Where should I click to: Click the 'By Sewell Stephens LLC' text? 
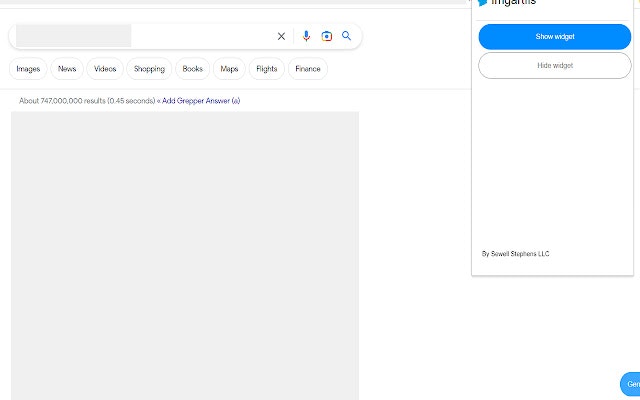[x=516, y=254]
